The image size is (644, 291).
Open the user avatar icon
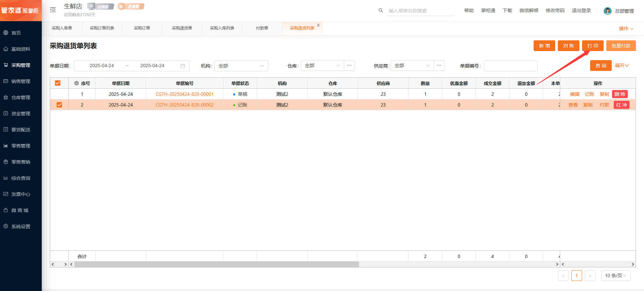point(608,11)
